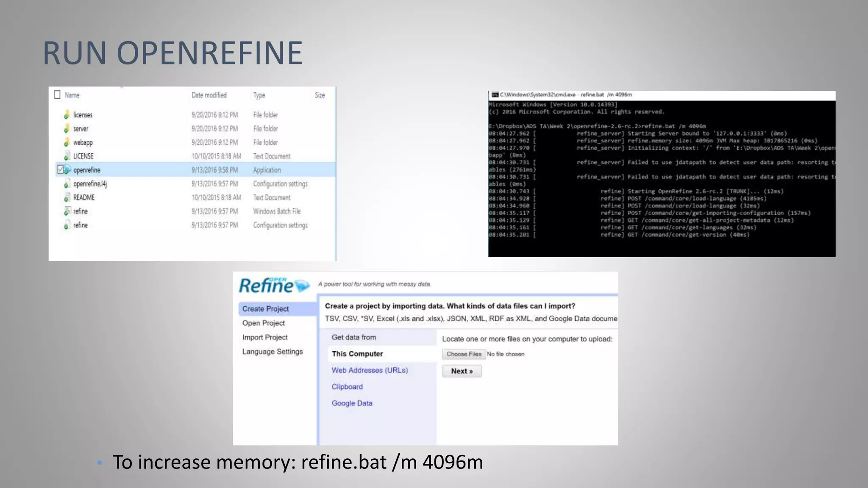Choose Clipboard as data source
The height and width of the screenshot is (488, 868).
pos(347,387)
